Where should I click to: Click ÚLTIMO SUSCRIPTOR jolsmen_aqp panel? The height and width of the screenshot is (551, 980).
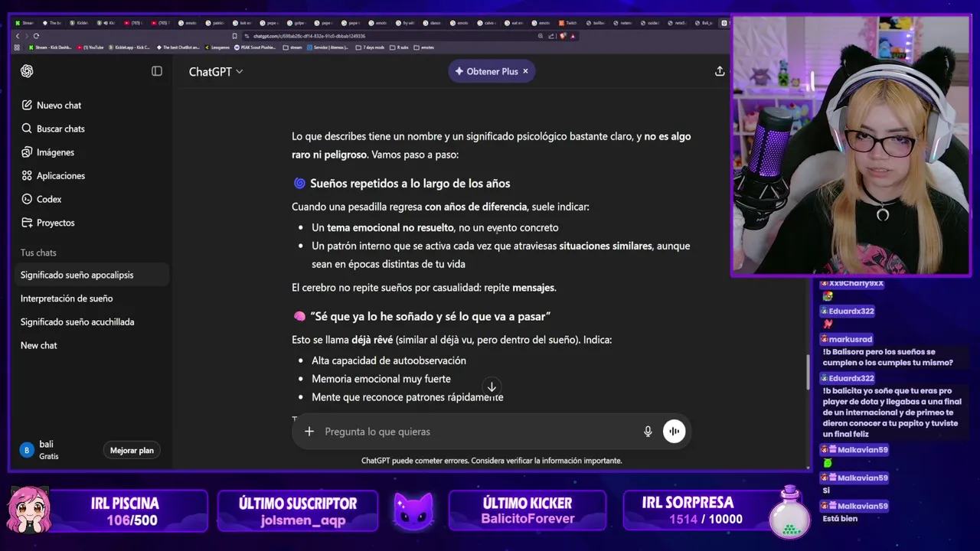click(297, 511)
